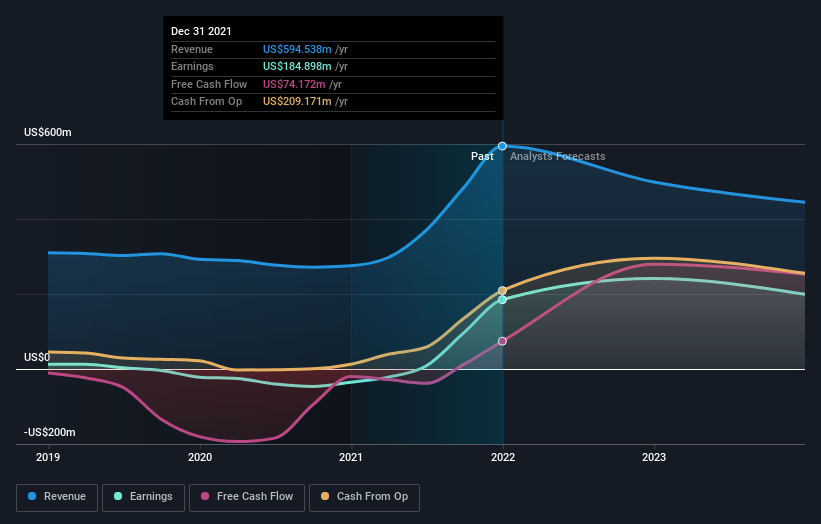This screenshot has width=821, height=524.
Task: Click the US$74.172m free cash flow value
Action: (294, 84)
